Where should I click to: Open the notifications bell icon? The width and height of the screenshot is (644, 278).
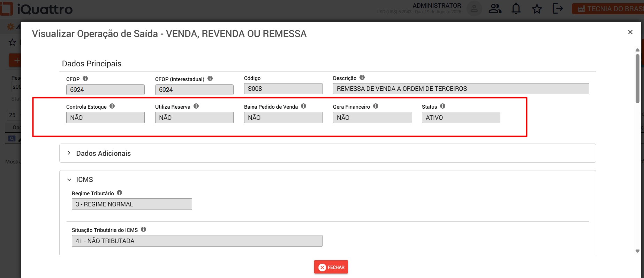point(516,9)
